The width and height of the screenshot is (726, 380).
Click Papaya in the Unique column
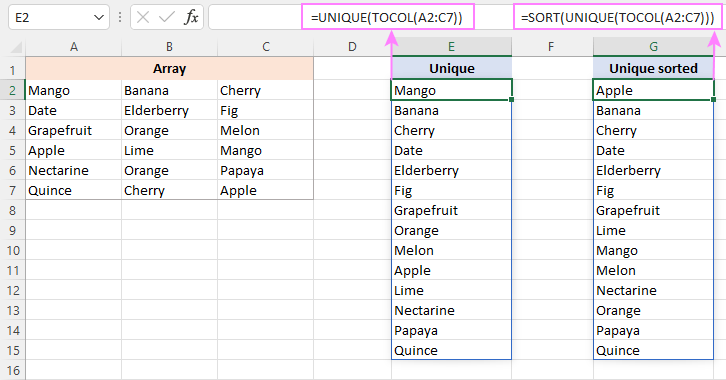451,330
